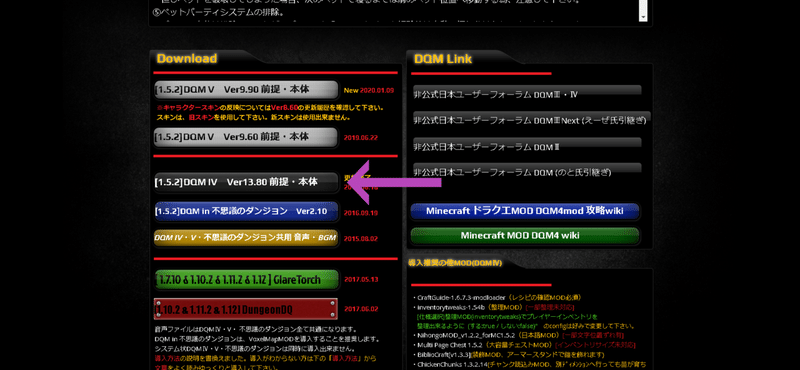Click the 導入推奨の他MOD(DQMⅣ) heading
800x370 pixels.
tap(455, 263)
